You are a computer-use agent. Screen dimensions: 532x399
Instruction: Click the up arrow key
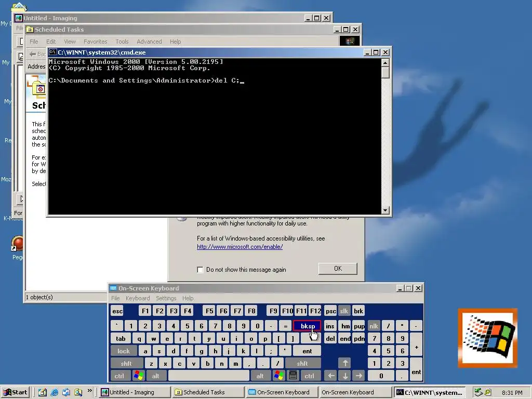pos(345,364)
